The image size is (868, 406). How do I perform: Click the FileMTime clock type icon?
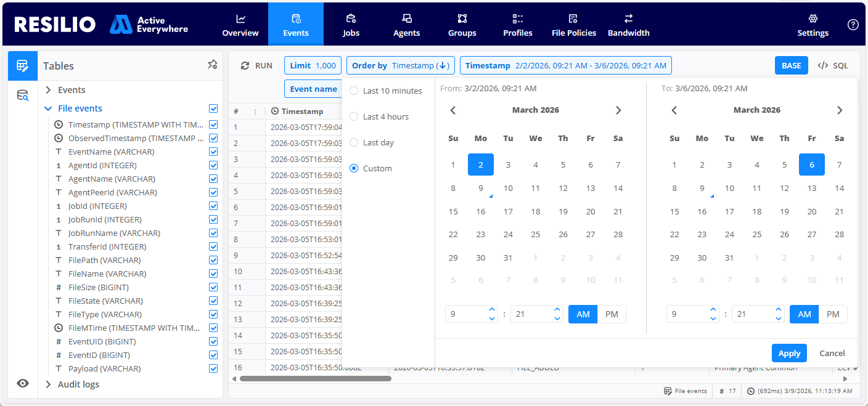59,328
